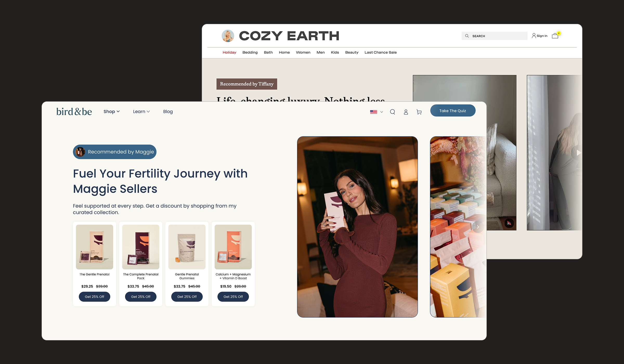Open the Blog menu item
Image resolution: width=624 pixels, height=364 pixels.
[168, 112]
